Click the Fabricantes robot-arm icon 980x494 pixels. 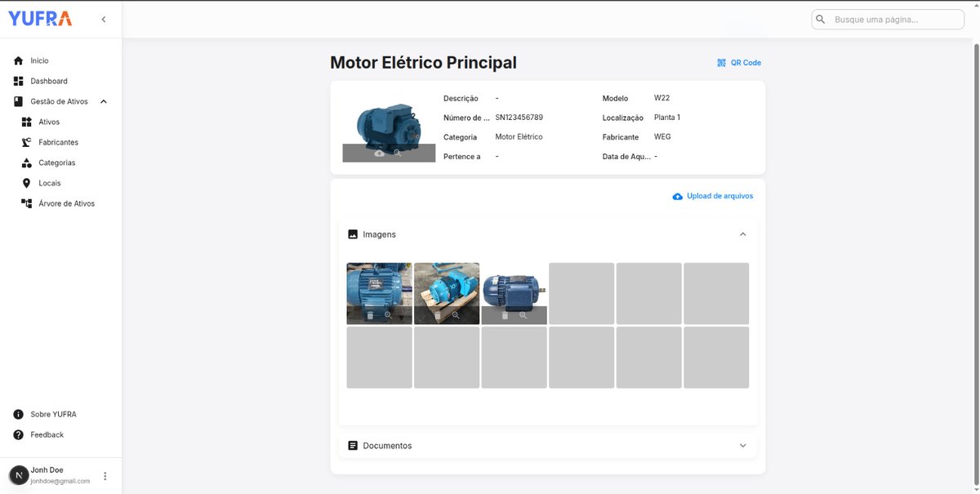pos(26,142)
